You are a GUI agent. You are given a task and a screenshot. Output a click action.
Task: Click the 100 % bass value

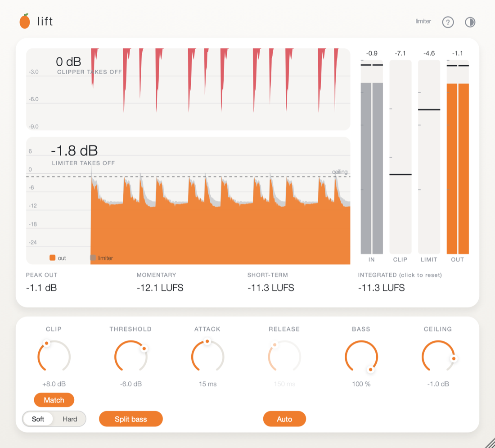(361, 384)
